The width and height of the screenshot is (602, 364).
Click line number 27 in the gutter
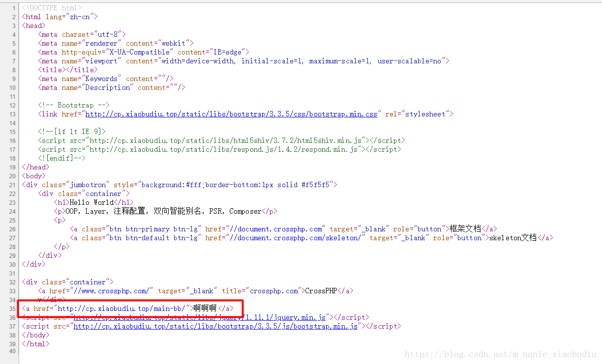(13, 238)
